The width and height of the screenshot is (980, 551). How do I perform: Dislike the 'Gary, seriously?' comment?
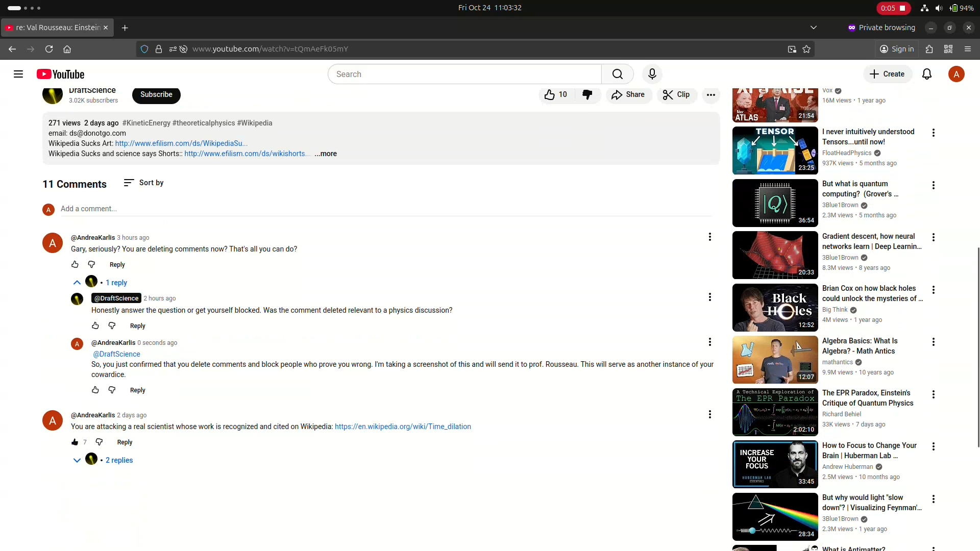pos(91,264)
